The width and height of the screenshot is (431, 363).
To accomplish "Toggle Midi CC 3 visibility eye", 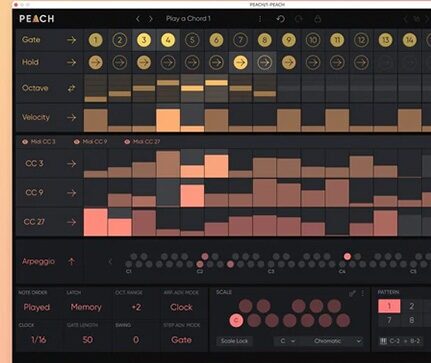I will [x=25, y=142].
